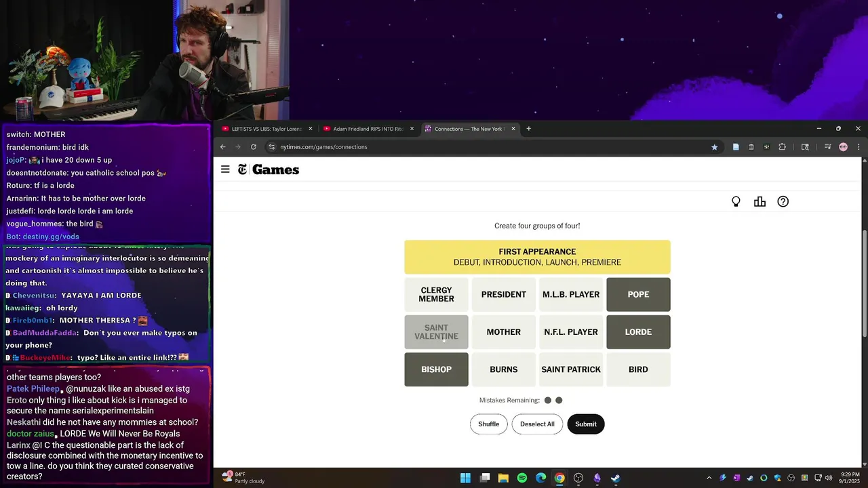
Task: Open Microsoft Edge from the taskbar
Action: point(540,478)
